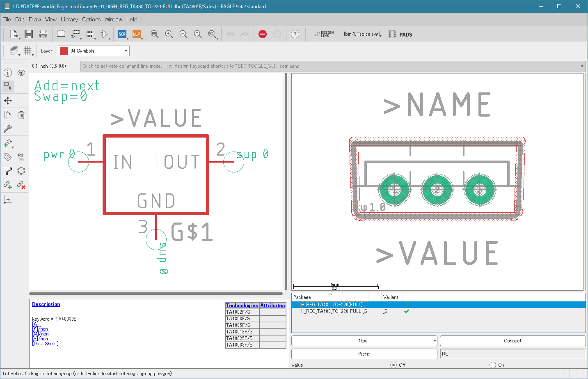Toggle the Show eye tool
Viewport: 588px width, 379px height.
pyautogui.click(x=21, y=73)
